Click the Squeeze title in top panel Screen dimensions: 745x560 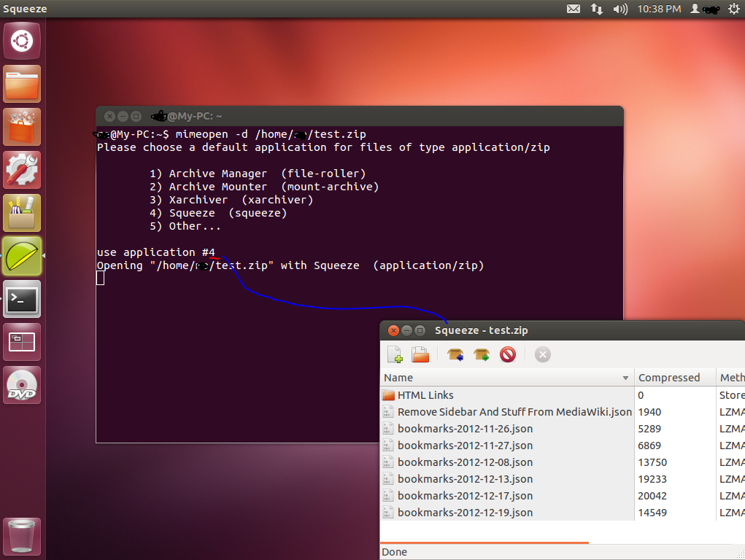25,9
